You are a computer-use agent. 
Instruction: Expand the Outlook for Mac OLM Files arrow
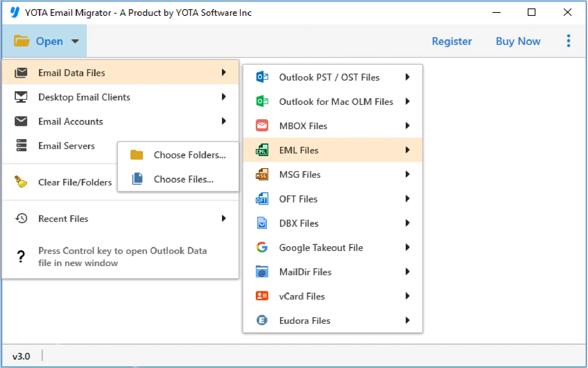407,101
